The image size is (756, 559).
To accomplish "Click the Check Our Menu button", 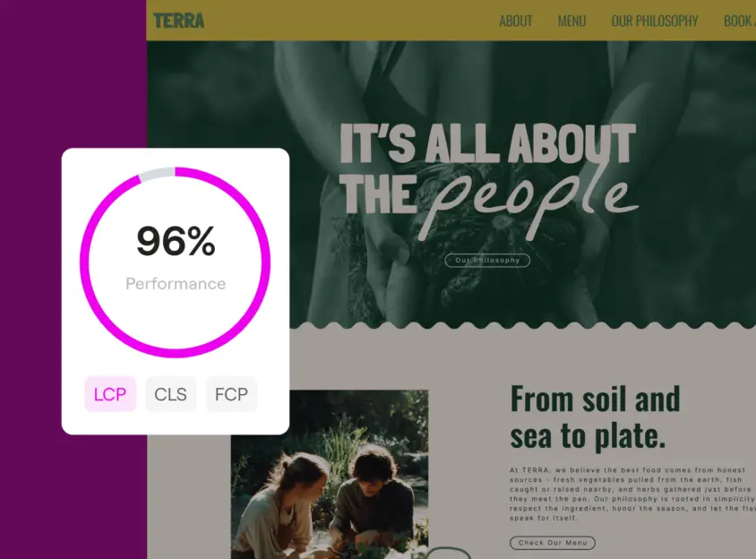I will click(x=552, y=543).
